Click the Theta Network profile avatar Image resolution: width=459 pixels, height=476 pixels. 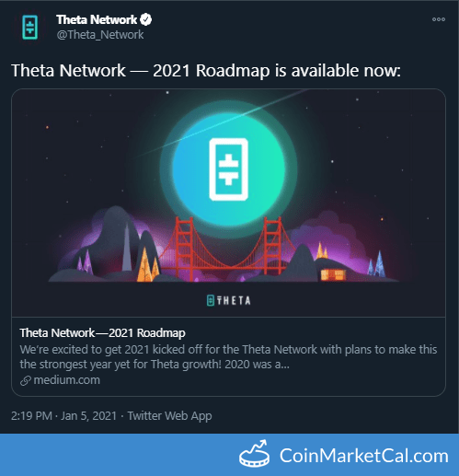(x=29, y=28)
